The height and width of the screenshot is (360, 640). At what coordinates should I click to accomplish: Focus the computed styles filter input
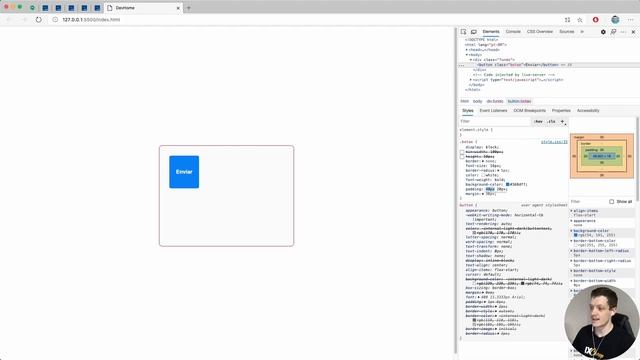[x=588, y=202]
